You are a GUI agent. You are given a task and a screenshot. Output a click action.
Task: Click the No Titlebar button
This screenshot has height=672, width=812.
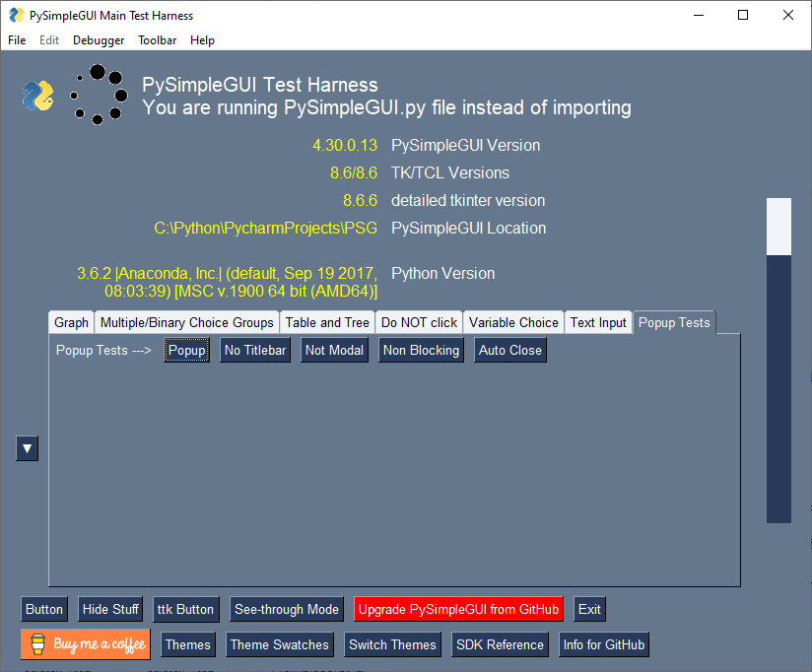tap(255, 351)
